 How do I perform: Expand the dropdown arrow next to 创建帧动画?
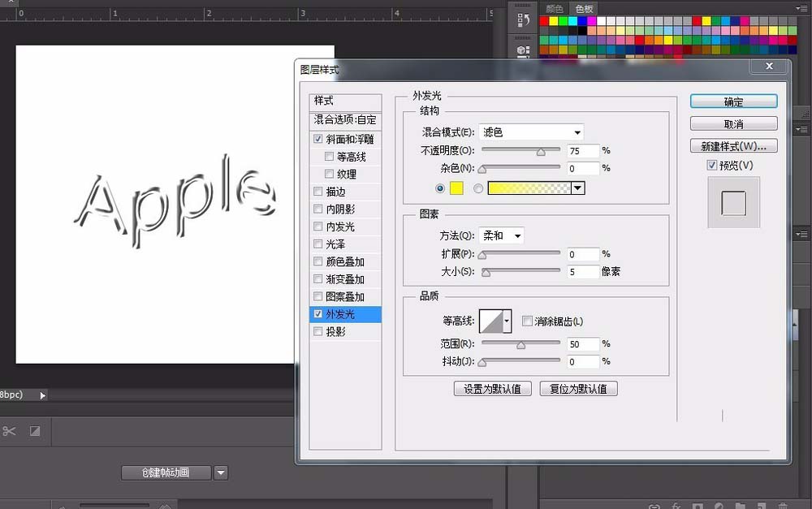point(220,472)
